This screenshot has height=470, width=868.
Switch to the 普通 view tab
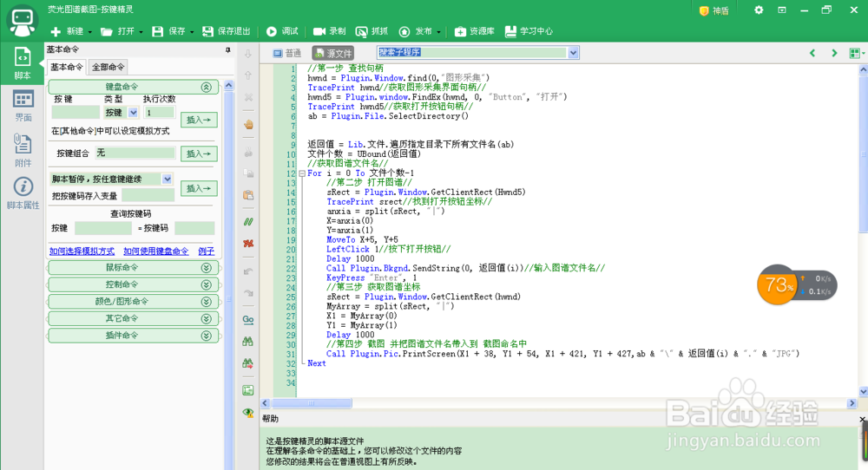pyautogui.click(x=286, y=53)
